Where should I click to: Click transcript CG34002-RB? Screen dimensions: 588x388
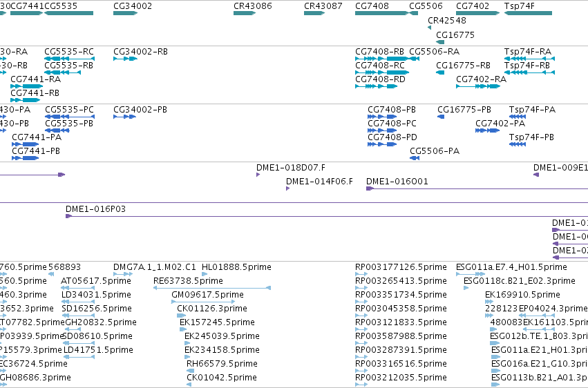pos(125,59)
